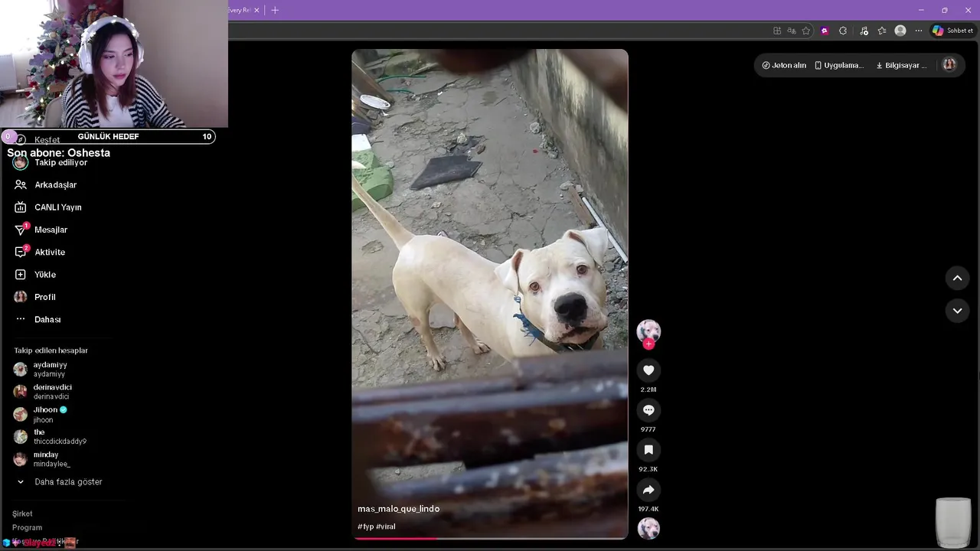The image size is (980, 551).
Task: Open Sohbet et Copilot chat button
Action: pos(952,31)
